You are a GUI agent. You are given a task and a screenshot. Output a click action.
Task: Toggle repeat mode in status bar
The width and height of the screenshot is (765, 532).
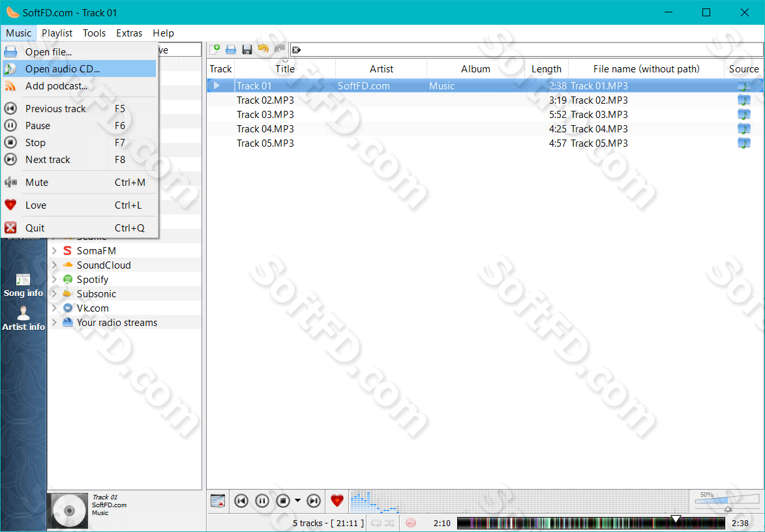pos(376,524)
